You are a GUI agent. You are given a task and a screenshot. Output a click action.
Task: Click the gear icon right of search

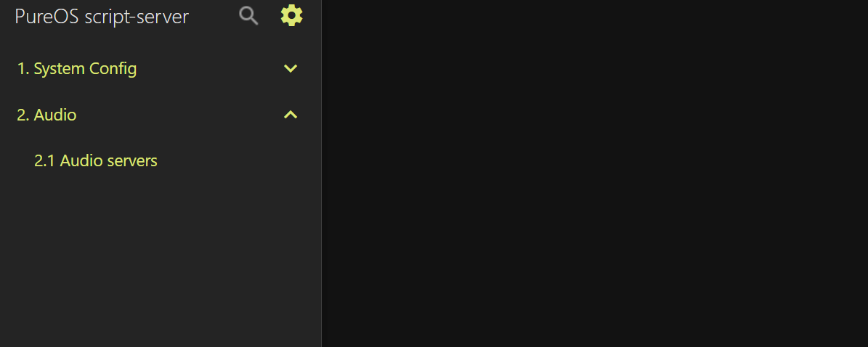pyautogui.click(x=292, y=15)
